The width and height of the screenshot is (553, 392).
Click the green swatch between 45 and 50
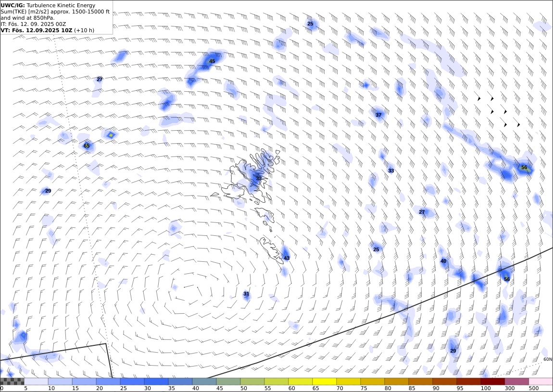[228, 381]
